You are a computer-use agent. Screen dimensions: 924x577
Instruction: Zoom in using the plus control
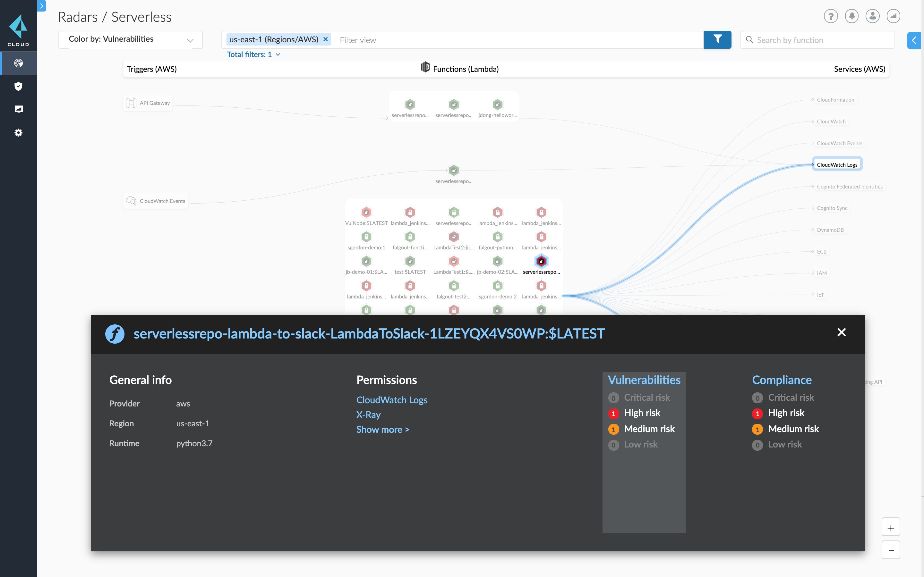coord(891,527)
